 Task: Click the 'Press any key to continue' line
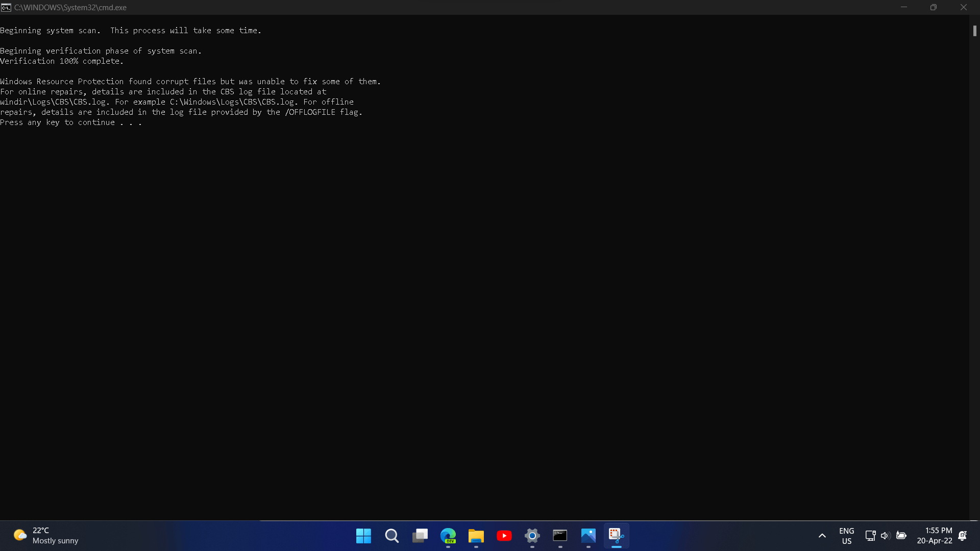pos(71,122)
